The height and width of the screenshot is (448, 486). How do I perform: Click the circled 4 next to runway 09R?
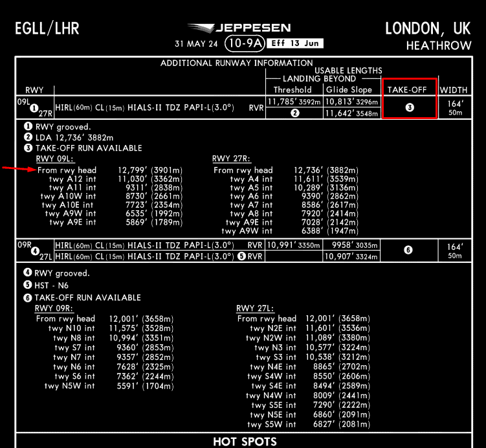pos(36,251)
